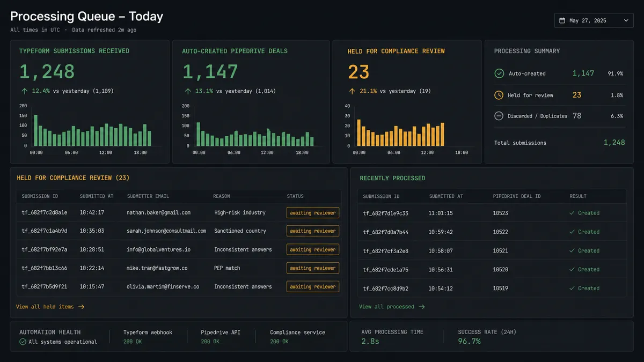This screenshot has height=362, width=644.
Task: Click arrow icon next to View all held items
Action: [81, 307]
